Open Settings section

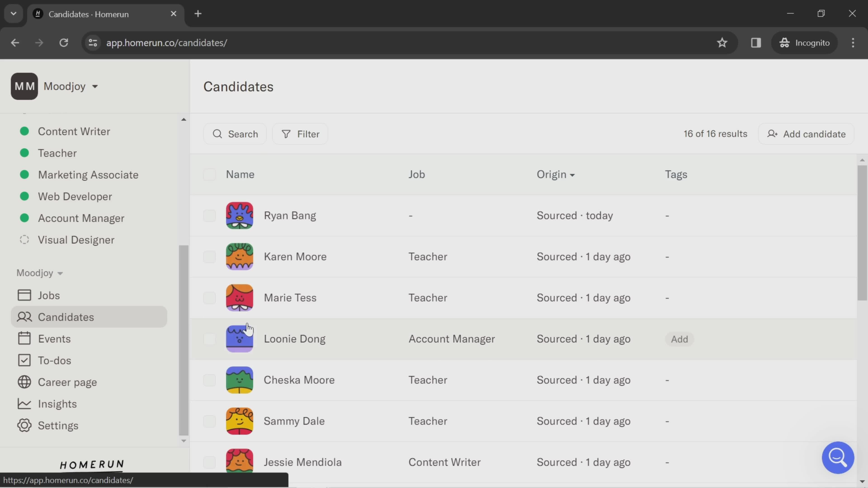(x=58, y=425)
